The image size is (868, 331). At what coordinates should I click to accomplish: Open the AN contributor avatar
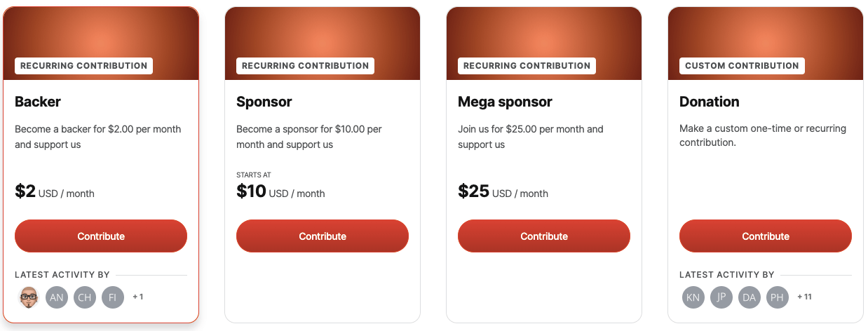(x=57, y=297)
